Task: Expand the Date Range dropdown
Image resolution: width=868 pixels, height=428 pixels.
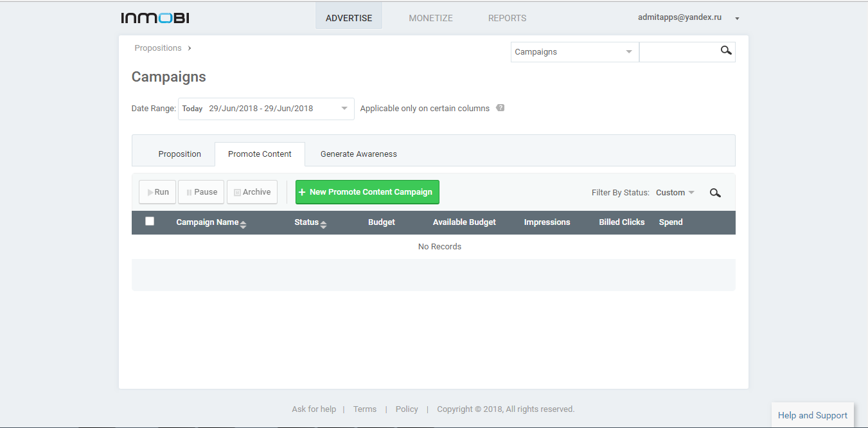Action: [266, 109]
